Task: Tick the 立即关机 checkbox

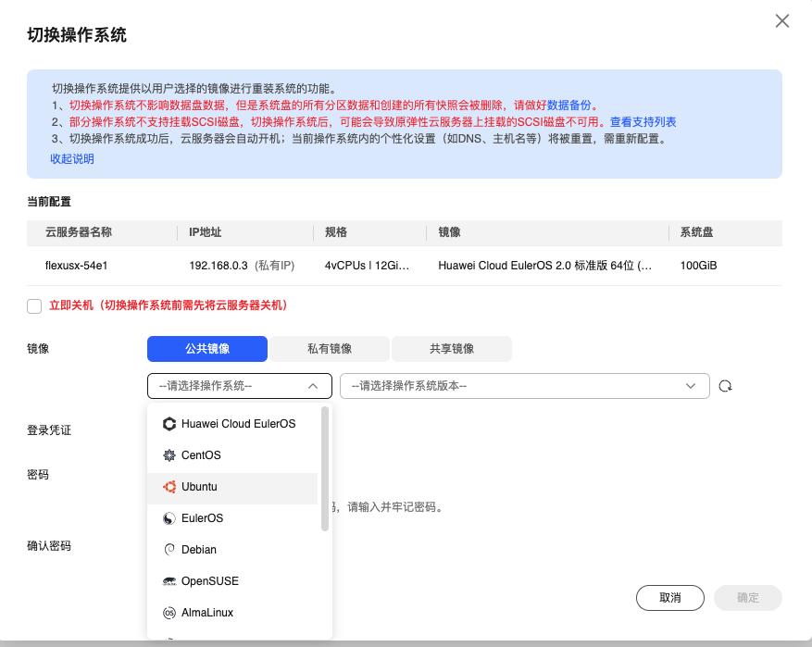Action: click(x=34, y=305)
